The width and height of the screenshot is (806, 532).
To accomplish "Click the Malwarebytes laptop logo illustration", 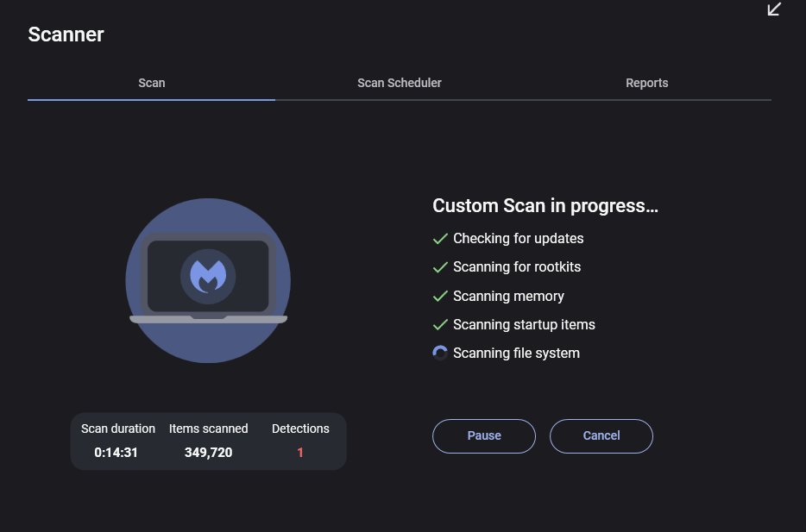I will tap(208, 280).
